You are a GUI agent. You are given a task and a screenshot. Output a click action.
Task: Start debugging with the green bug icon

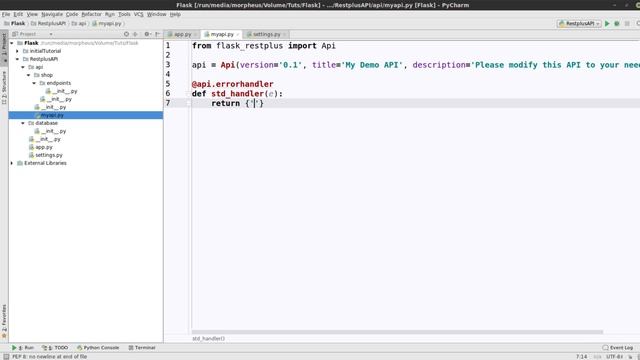(x=617, y=24)
